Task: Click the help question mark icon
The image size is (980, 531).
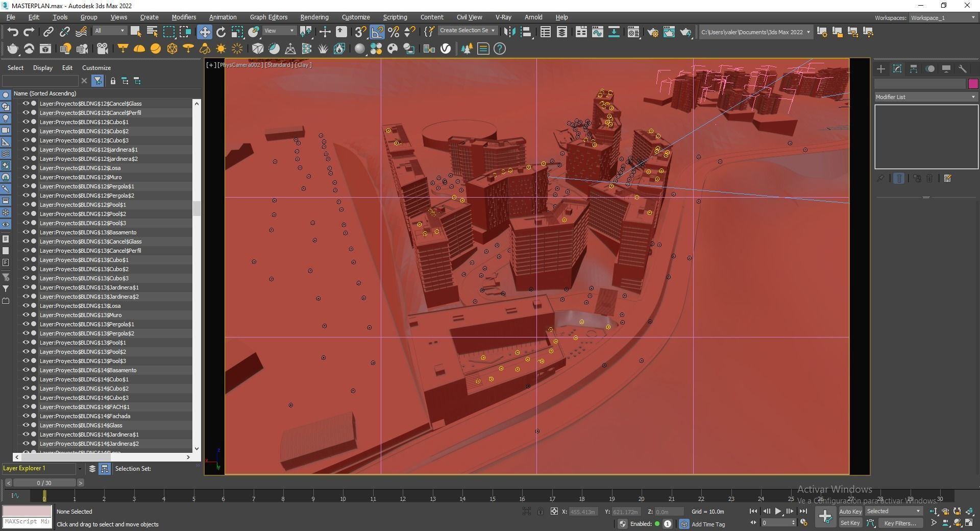Action: pos(500,49)
